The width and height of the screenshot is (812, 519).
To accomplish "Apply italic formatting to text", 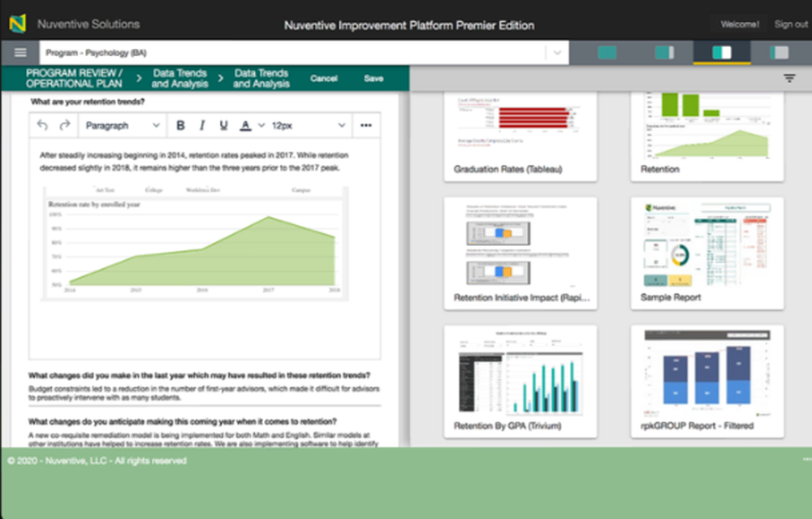I will (201, 125).
